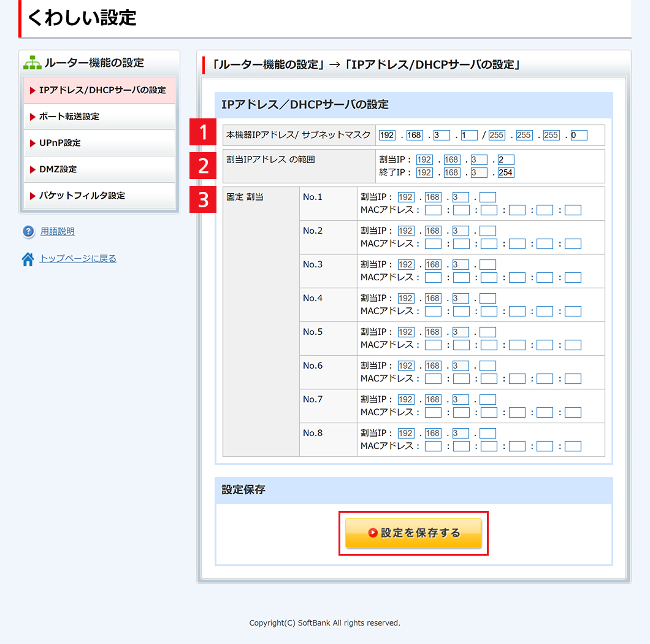Open IPアドレス/DHCPサーバの設定 menu item

pyautogui.click(x=99, y=90)
